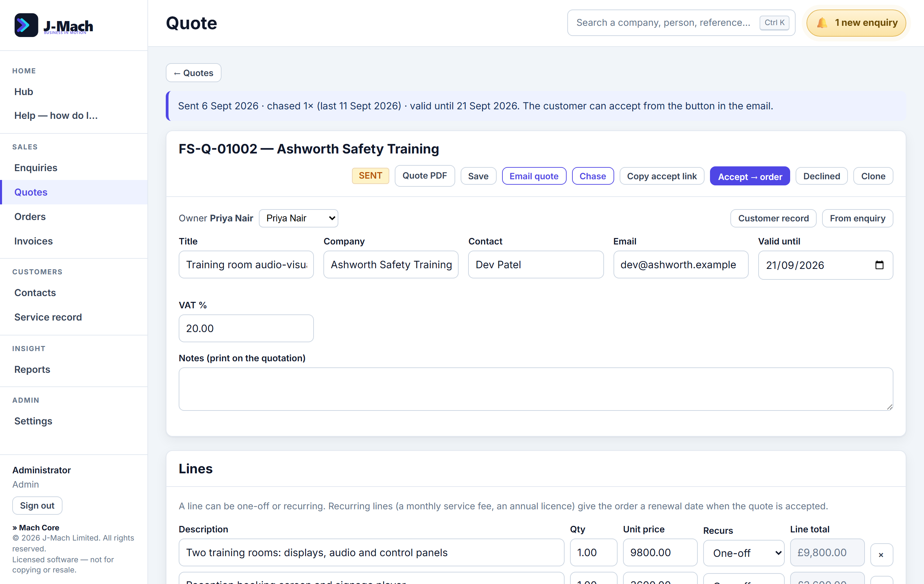Click the Sign out button
This screenshot has height=584, width=924.
coord(37,506)
